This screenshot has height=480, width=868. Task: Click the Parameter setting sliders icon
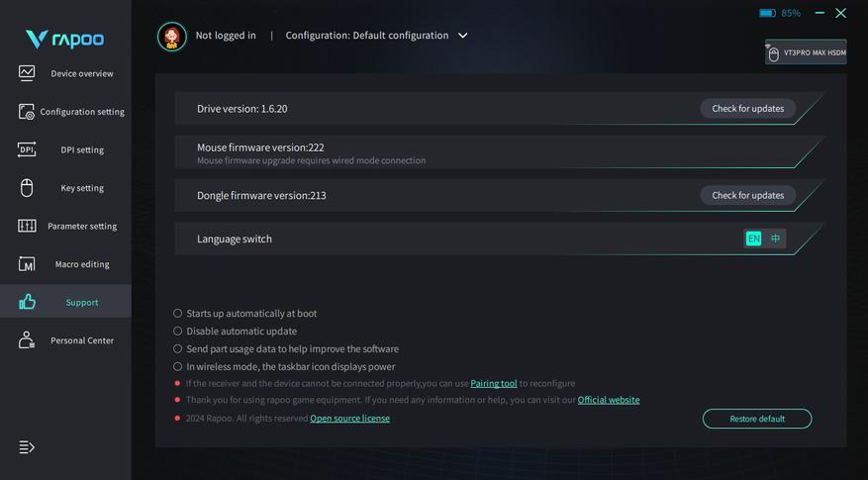[x=27, y=226]
